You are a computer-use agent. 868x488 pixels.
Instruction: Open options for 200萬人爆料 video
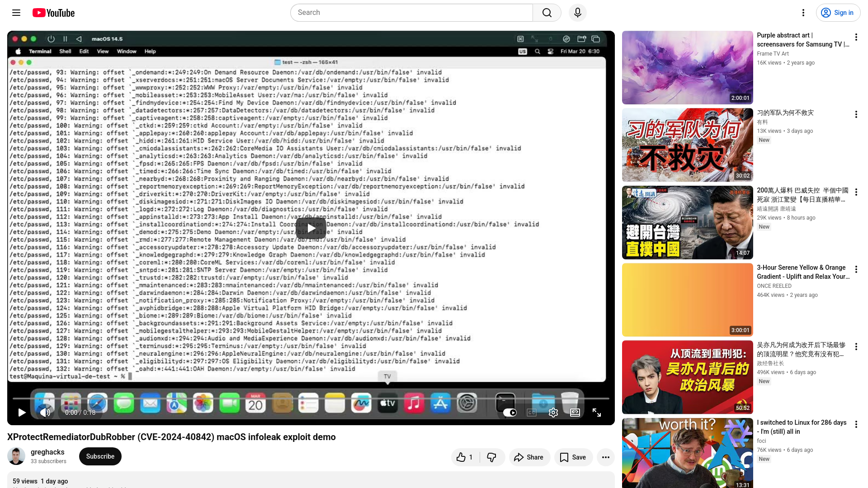[x=856, y=192]
